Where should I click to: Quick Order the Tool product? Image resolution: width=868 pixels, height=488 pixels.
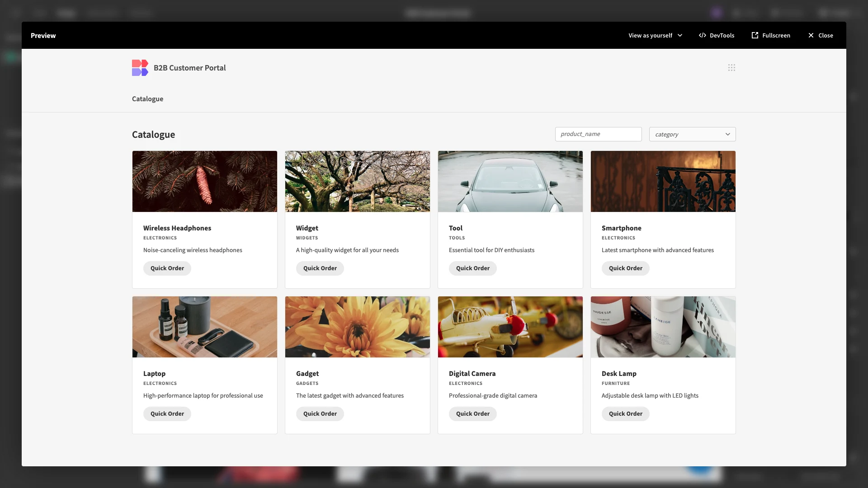[x=473, y=268]
